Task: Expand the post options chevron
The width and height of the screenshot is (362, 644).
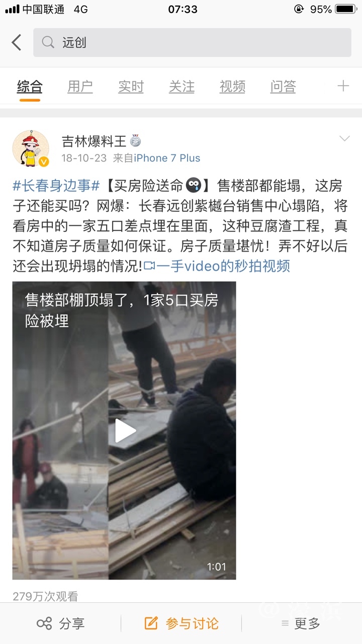Action: (344, 138)
